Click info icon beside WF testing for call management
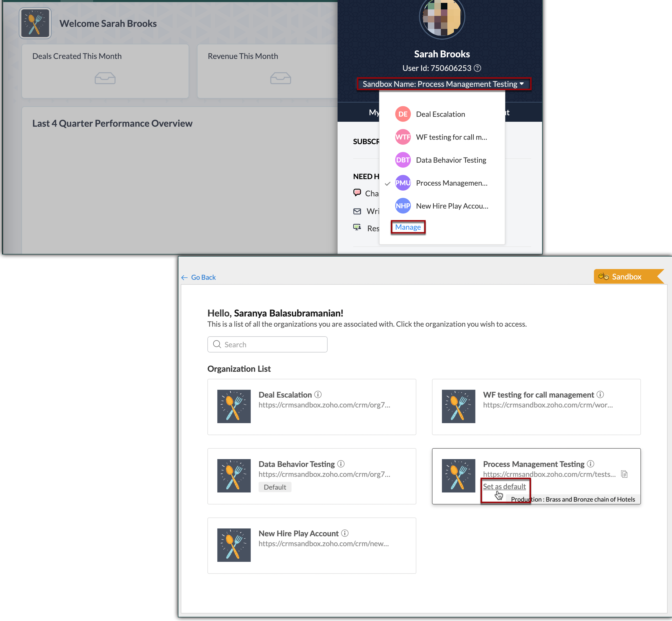The height and width of the screenshot is (621, 672). (x=600, y=394)
